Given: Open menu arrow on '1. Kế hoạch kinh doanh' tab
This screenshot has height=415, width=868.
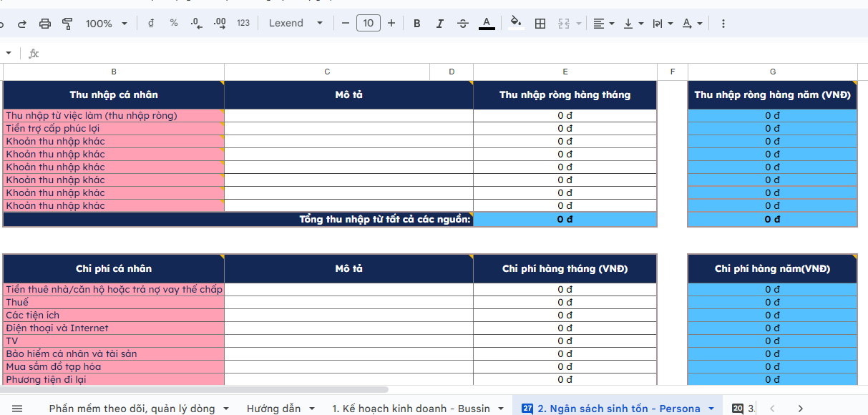Looking at the screenshot, I should coord(501,409).
